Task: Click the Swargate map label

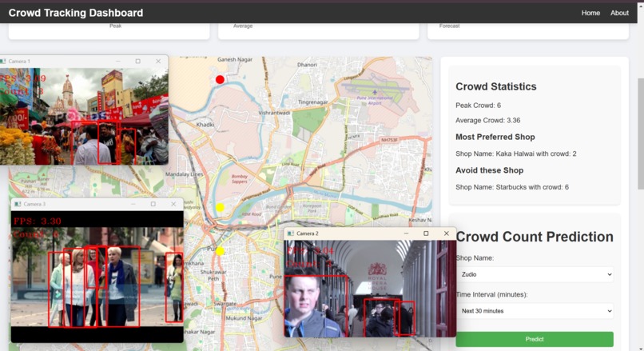Action: point(225,304)
